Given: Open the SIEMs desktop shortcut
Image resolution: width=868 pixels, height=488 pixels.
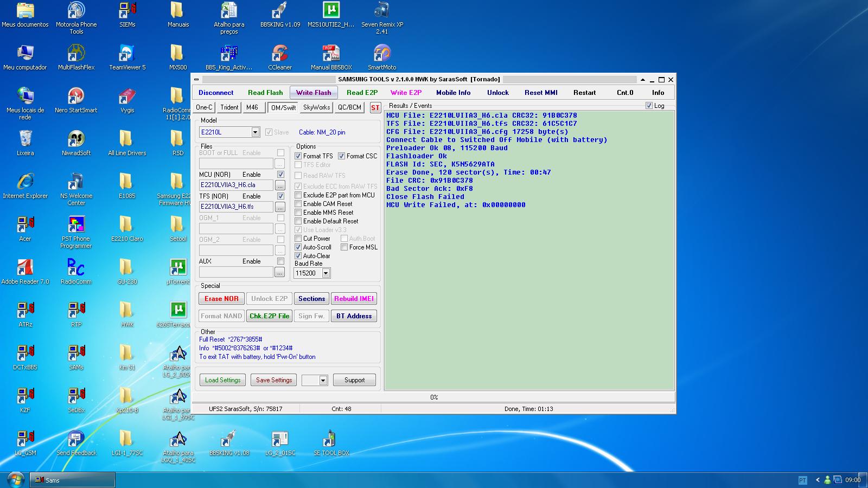Looking at the screenshot, I should click(x=127, y=15).
